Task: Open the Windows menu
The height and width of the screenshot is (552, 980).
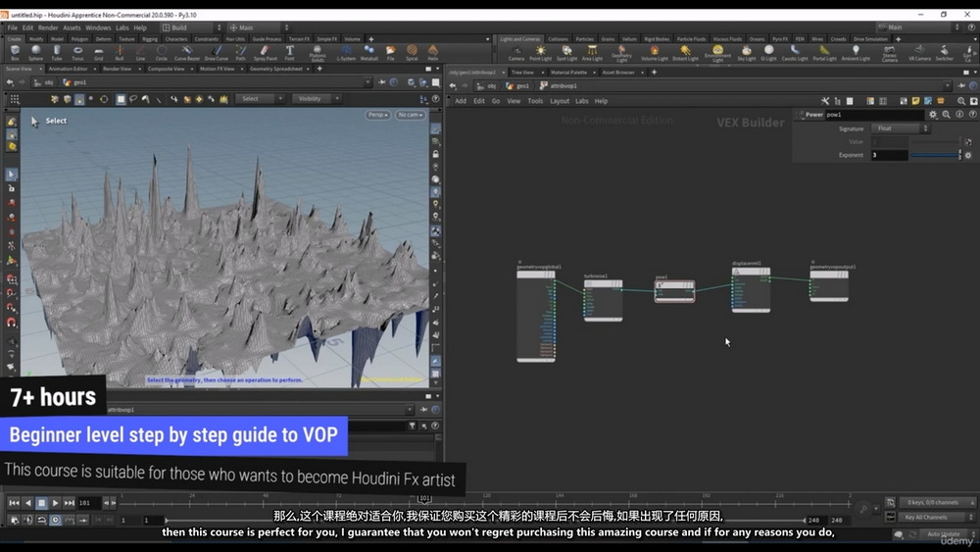Action: pos(98,27)
